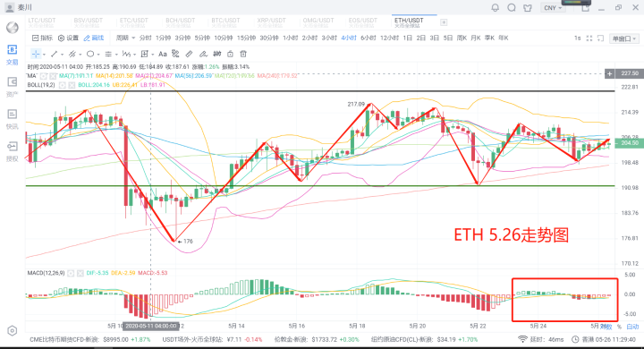644x349 pixels.
Task: Select the ellipse shape drawing tool
Action: pos(90,54)
